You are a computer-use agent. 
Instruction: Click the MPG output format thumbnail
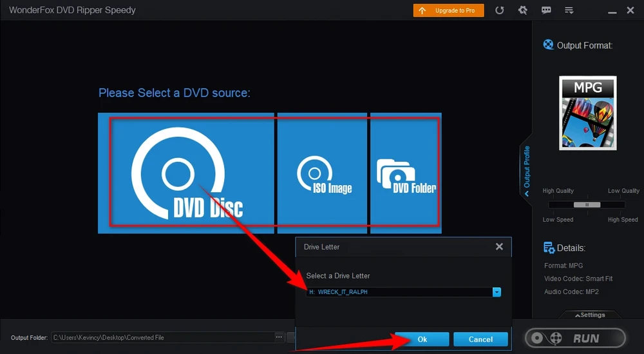588,113
